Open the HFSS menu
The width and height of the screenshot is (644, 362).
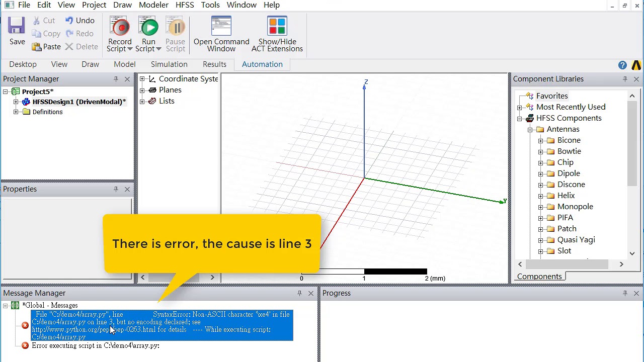pos(185,5)
